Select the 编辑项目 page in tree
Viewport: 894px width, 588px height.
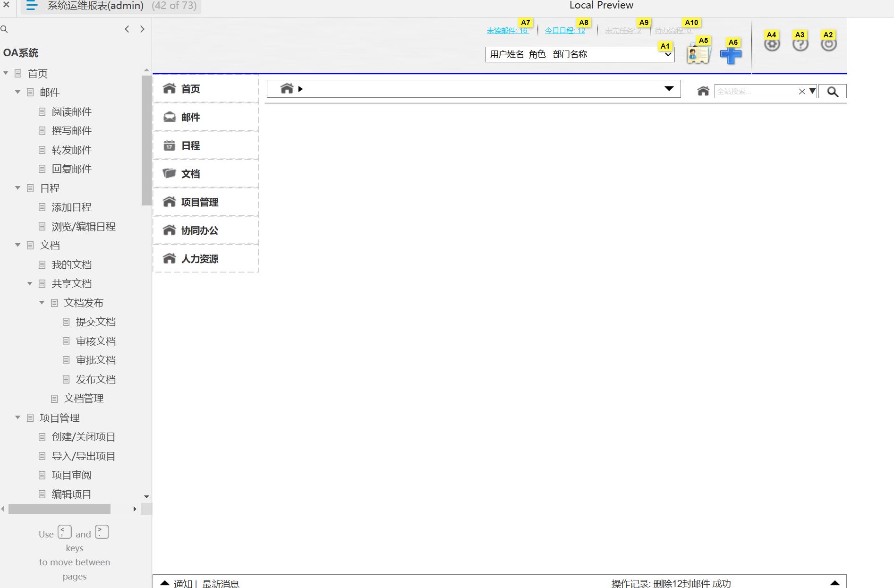coord(71,494)
